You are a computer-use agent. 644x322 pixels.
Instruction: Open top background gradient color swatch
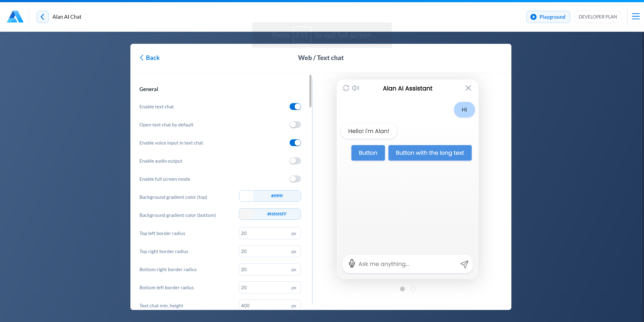point(246,196)
